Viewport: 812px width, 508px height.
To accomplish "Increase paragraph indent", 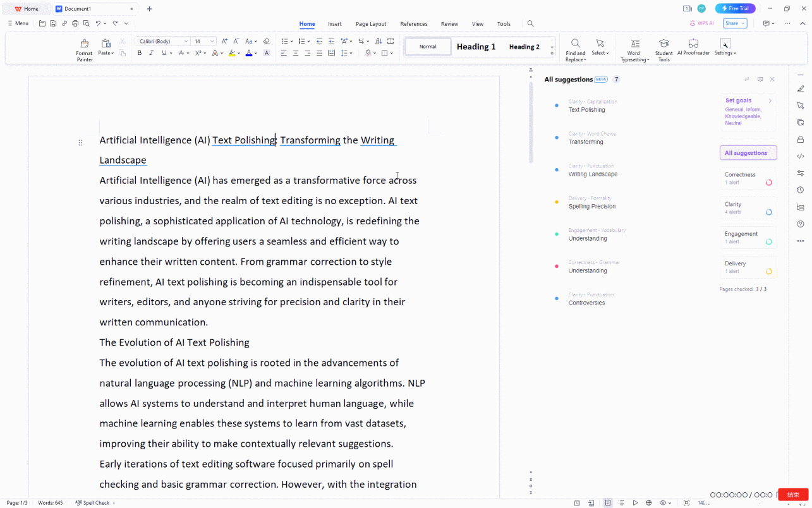I will coord(331,41).
